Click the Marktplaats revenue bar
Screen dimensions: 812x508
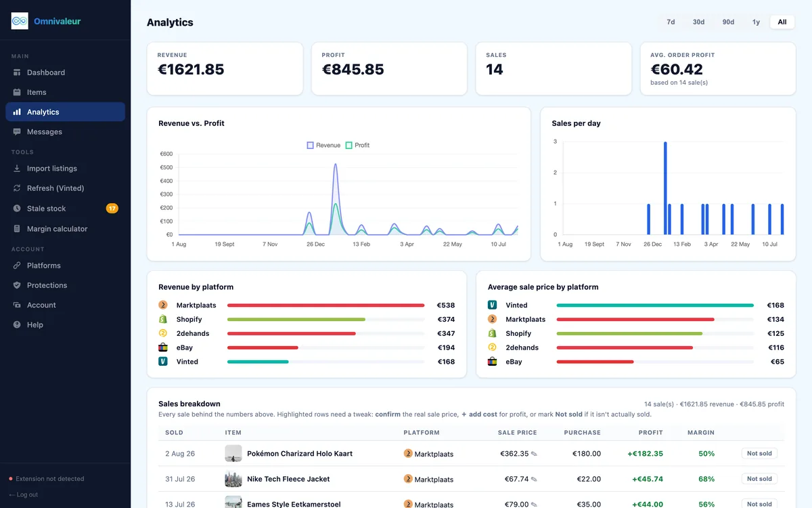coord(325,305)
